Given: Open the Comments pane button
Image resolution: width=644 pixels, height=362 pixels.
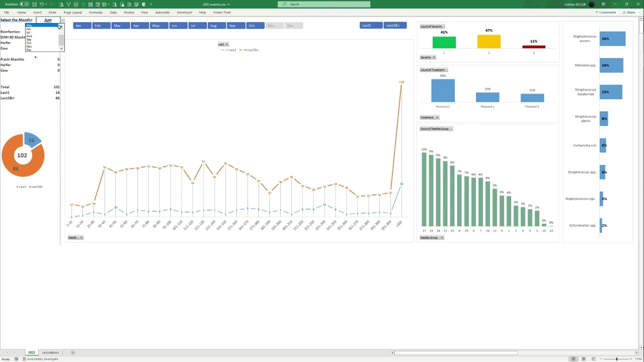Looking at the screenshot, I should [605, 12].
